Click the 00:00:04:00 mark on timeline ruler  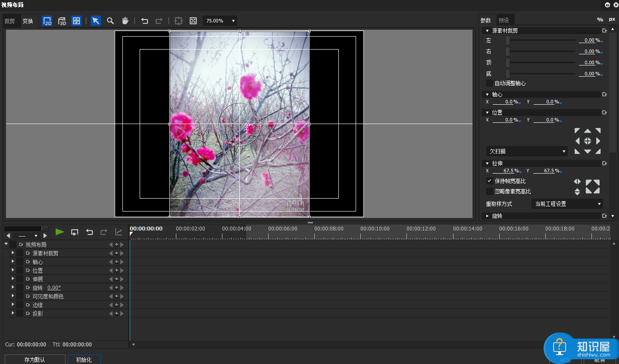click(x=237, y=229)
